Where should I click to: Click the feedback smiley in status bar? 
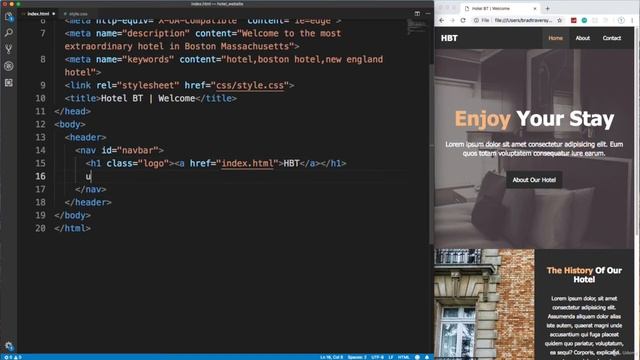tap(417, 357)
